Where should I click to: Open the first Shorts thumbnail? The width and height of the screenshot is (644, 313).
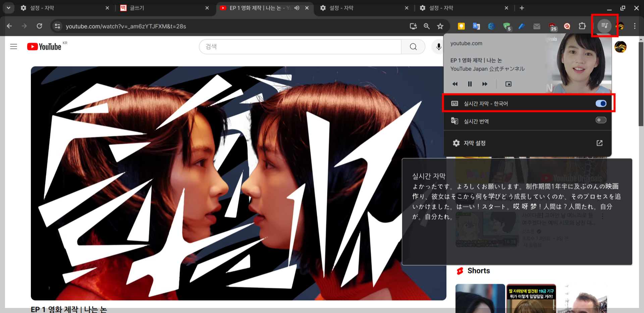(480, 299)
